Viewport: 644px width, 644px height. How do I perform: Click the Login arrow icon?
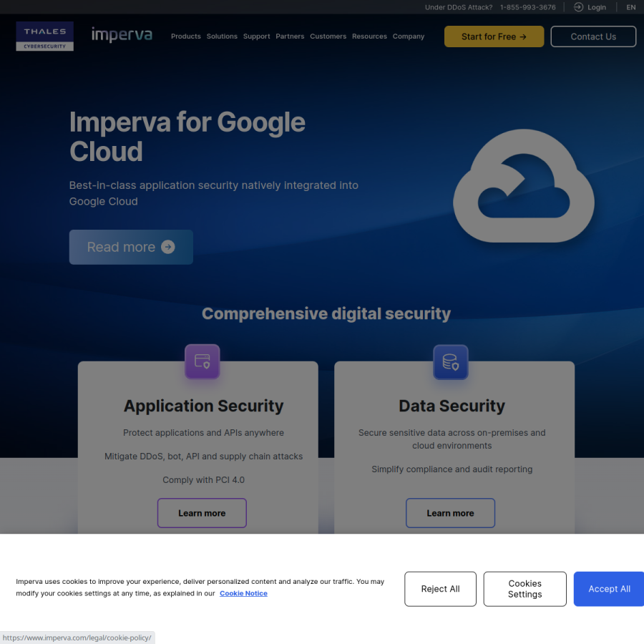pos(578,7)
